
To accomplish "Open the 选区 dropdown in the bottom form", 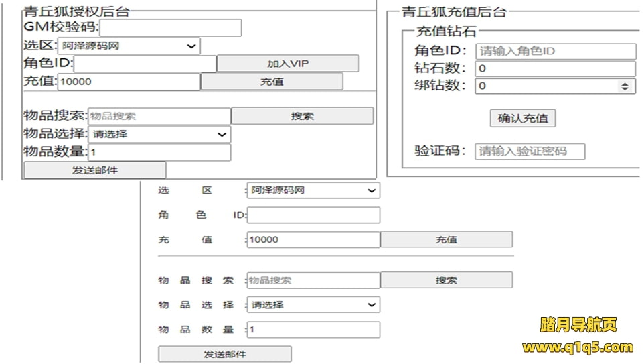I will pyautogui.click(x=313, y=190).
